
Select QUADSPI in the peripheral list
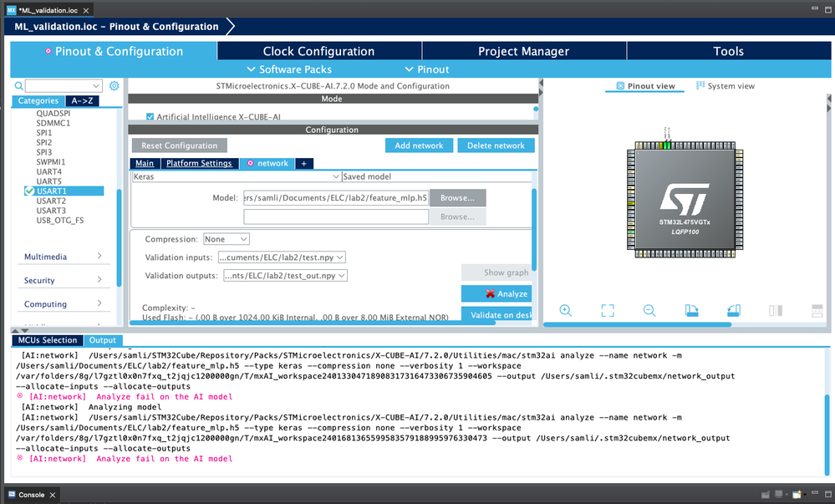click(53, 113)
